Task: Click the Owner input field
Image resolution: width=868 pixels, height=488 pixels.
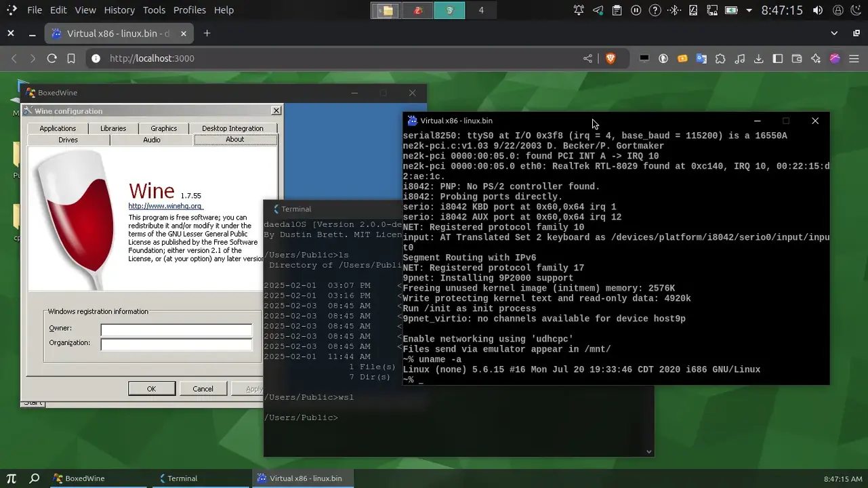Action: (176, 330)
